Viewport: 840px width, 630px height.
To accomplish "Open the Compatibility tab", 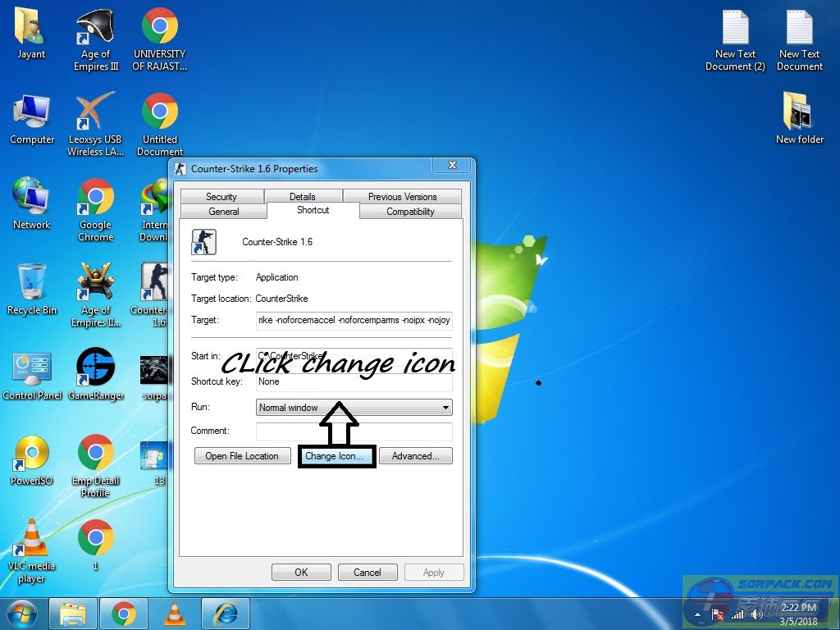I will pos(410,212).
